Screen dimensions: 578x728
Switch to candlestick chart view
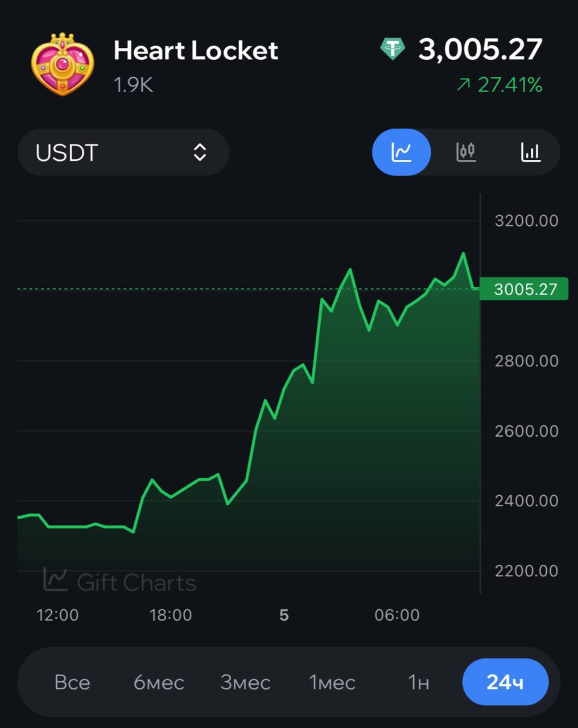pyautogui.click(x=466, y=152)
